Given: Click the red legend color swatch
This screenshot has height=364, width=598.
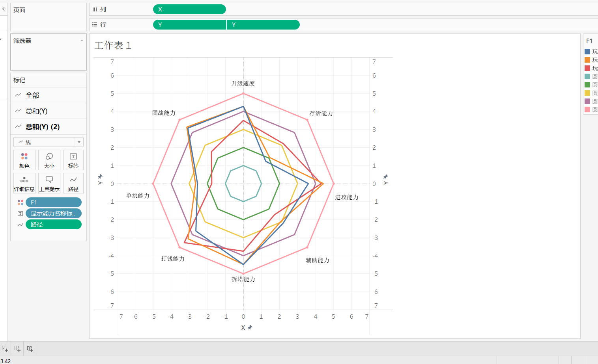Looking at the screenshot, I should (x=587, y=68).
